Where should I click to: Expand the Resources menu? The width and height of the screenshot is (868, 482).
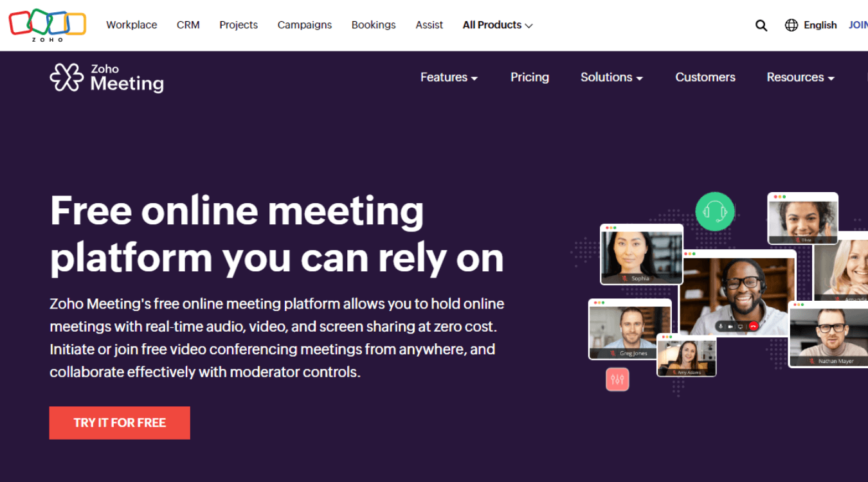(x=800, y=77)
